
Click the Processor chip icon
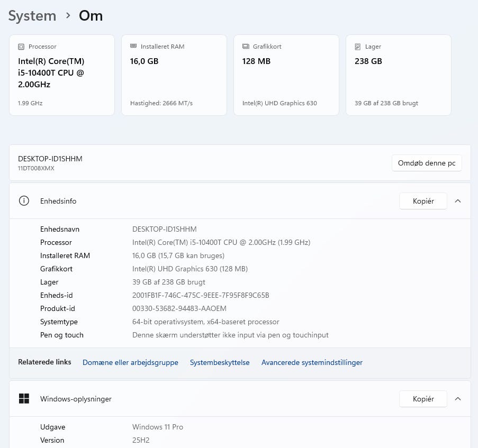(x=21, y=47)
